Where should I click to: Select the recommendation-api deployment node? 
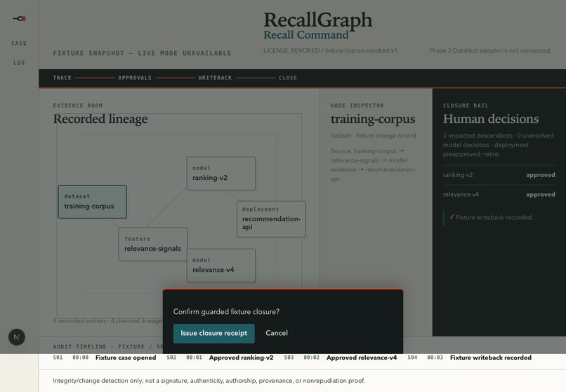tap(271, 219)
